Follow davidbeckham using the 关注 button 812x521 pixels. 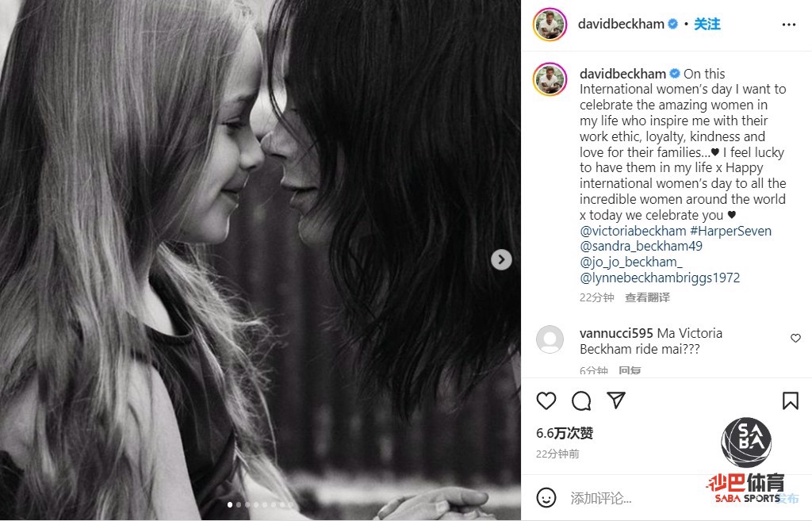(x=707, y=24)
